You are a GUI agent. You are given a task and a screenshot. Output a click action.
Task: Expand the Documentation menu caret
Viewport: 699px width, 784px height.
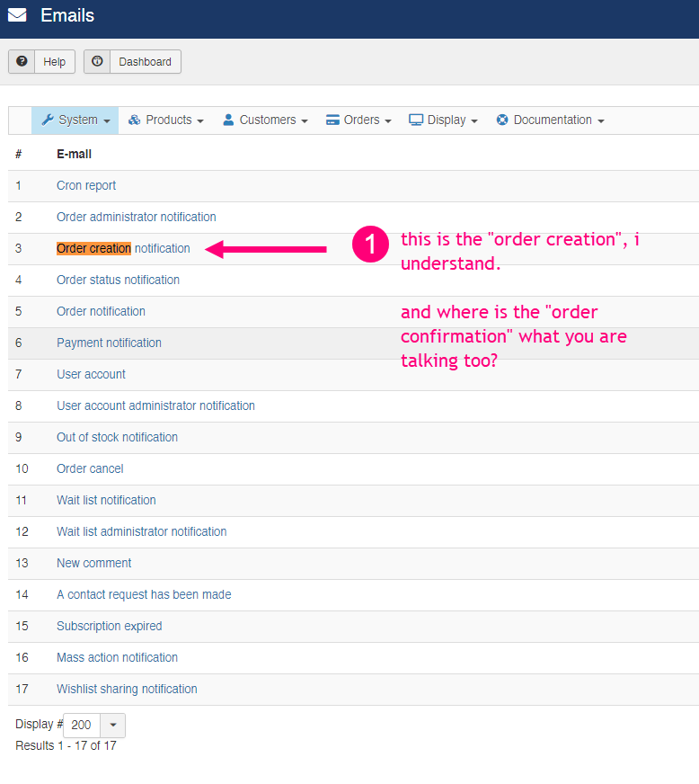pos(600,121)
